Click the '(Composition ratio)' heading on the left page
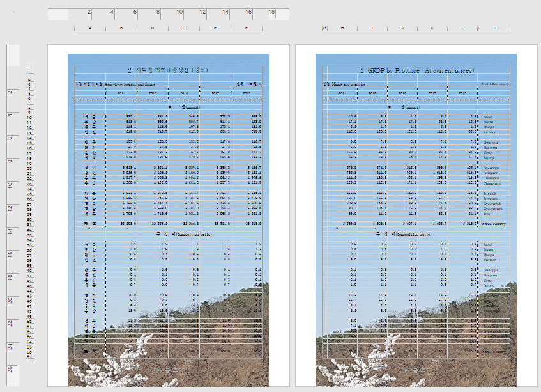Image resolution: width=541 pixels, height=392 pixels. click(194, 234)
